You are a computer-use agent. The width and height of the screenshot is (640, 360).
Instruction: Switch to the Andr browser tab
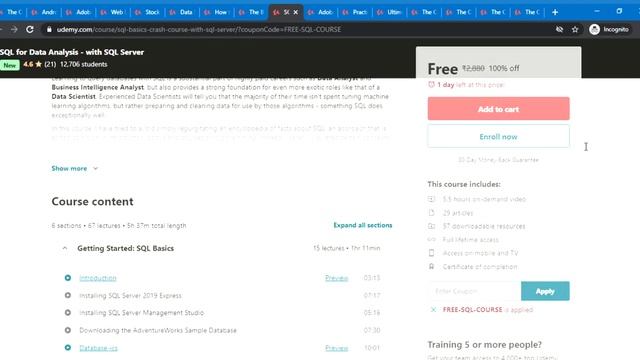45,12
